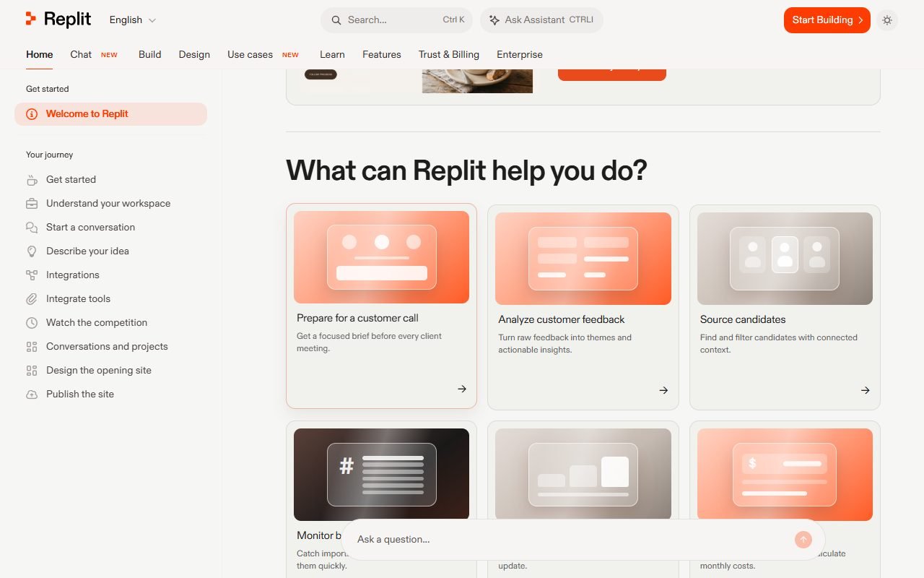Viewport: 924px width, 578px height.
Task: Open the Features tab
Action: pos(382,54)
